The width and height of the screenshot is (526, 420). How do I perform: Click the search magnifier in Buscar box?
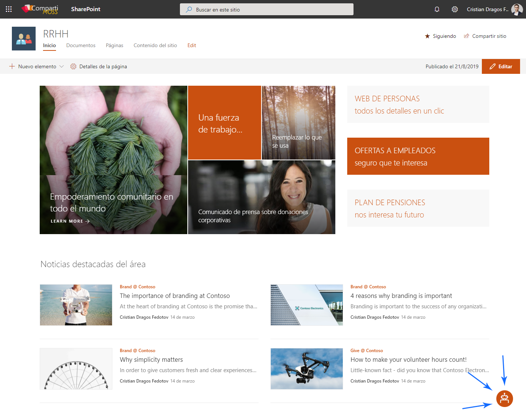point(188,9)
